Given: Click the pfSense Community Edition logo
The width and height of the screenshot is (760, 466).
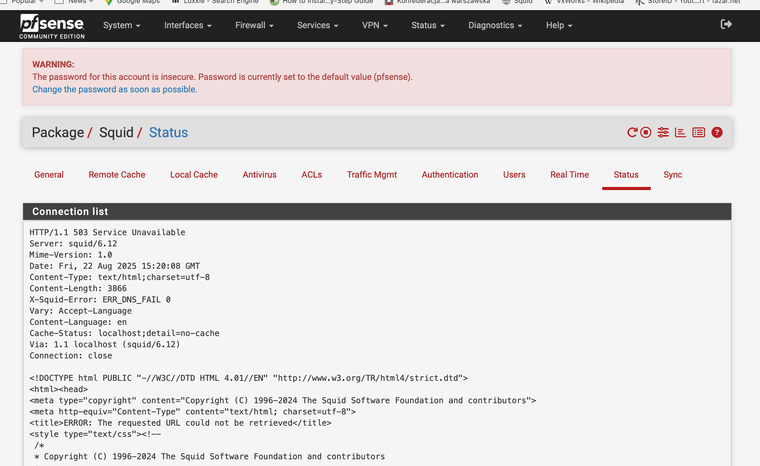Looking at the screenshot, I should coord(52,26).
